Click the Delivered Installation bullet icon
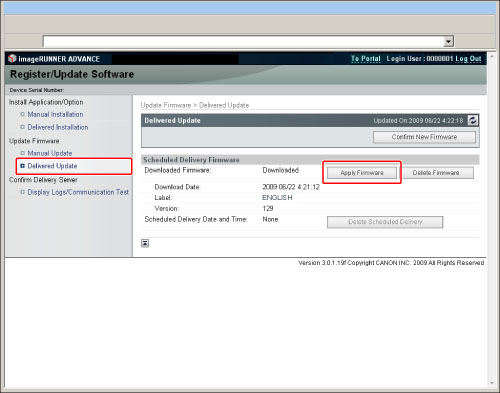The height and width of the screenshot is (393, 500). (22, 127)
